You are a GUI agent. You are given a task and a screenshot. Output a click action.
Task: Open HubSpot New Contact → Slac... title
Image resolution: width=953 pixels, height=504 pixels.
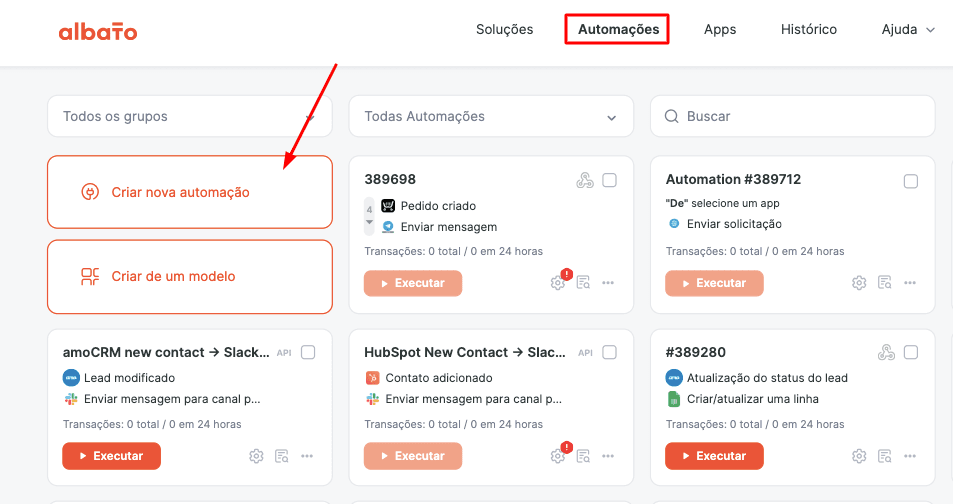click(465, 353)
